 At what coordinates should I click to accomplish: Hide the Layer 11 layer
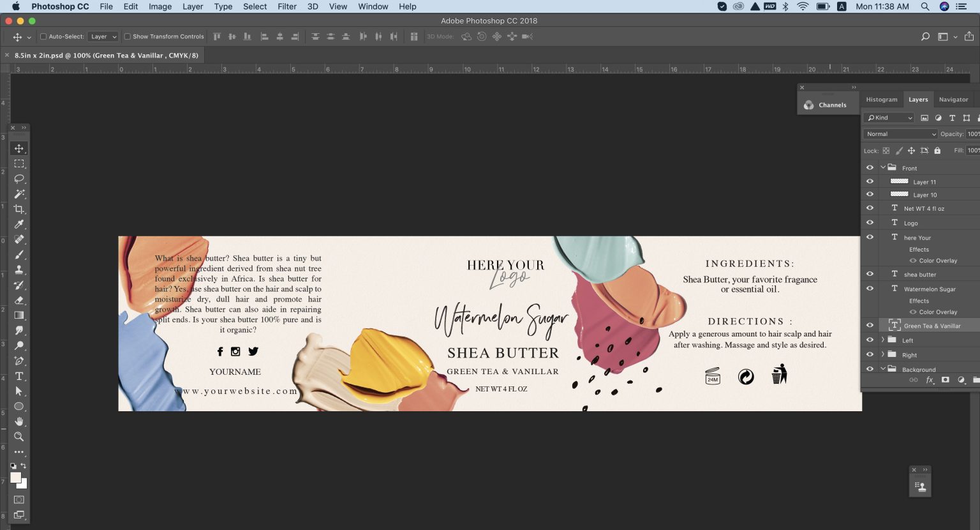(870, 181)
